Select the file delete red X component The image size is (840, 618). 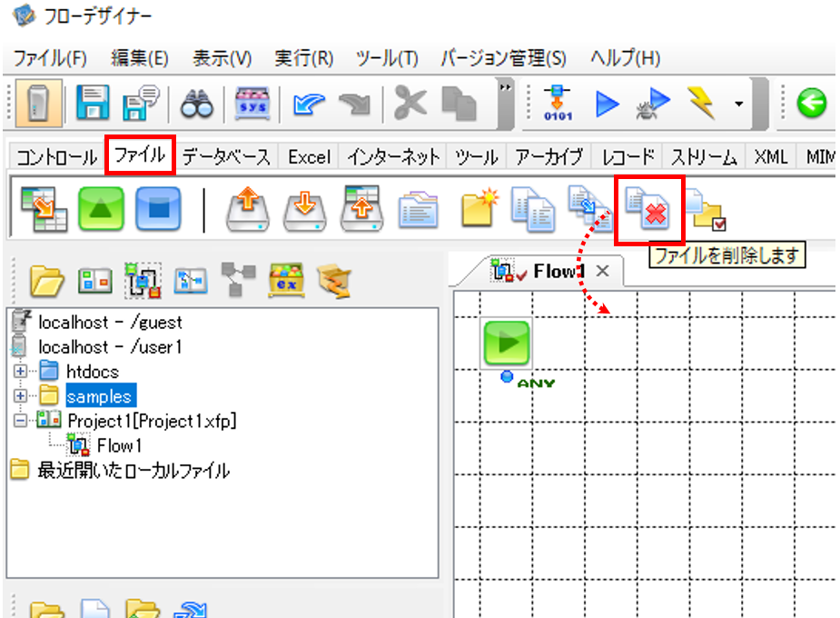click(x=648, y=209)
